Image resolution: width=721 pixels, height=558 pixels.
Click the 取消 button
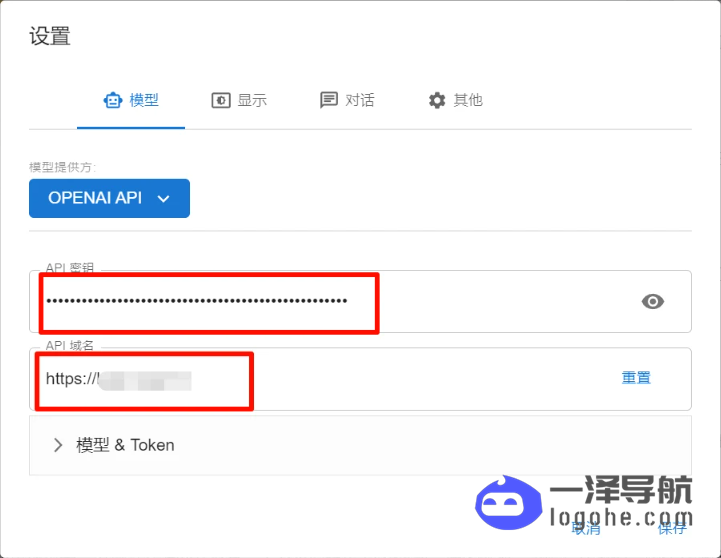pyautogui.click(x=586, y=528)
